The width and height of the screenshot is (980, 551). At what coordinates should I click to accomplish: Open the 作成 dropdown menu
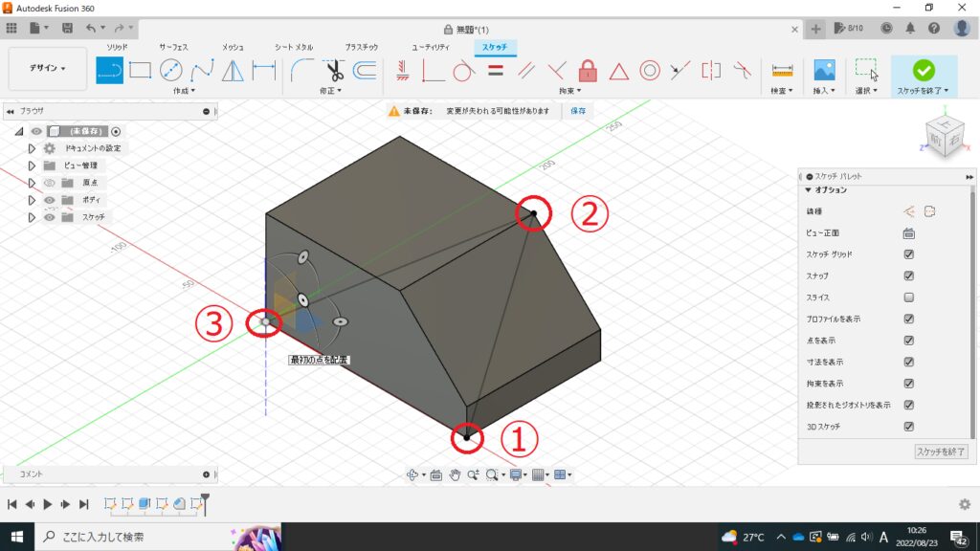(x=184, y=91)
